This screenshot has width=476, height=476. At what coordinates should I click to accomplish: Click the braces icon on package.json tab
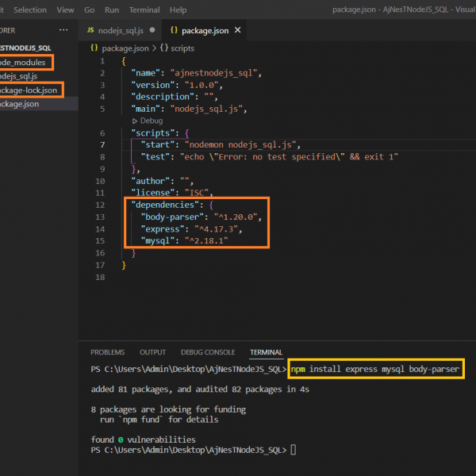[172, 30]
